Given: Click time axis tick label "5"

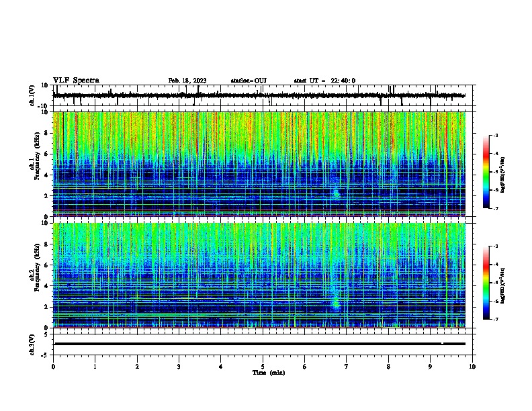Looking at the screenshot, I should 263,367.
